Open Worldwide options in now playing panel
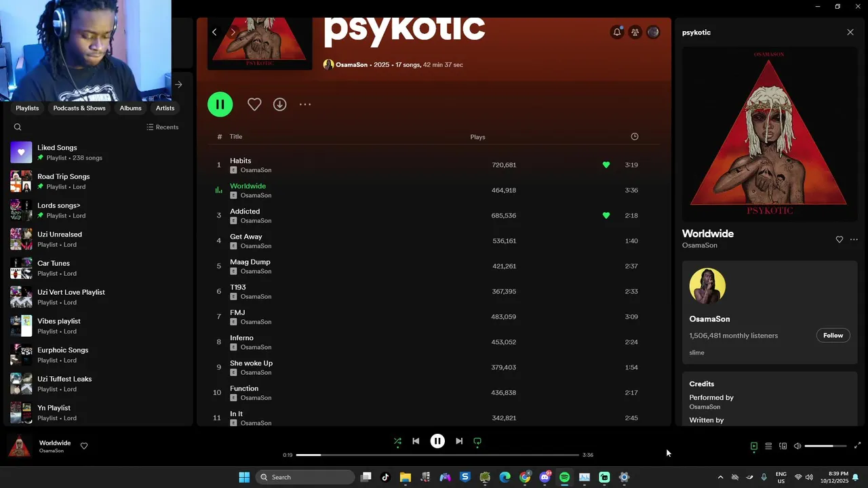868x488 pixels. (854, 239)
